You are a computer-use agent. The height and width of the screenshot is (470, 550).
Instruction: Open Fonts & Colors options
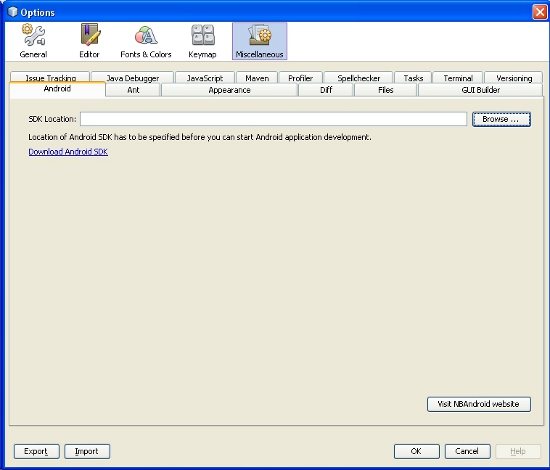146,41
